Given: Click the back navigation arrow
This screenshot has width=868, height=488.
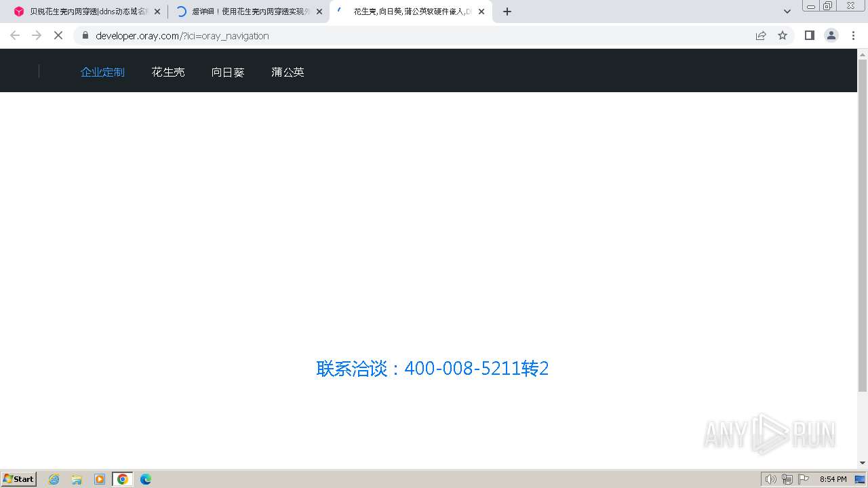Looking at the screenshot, I should (x=15, y=35).
